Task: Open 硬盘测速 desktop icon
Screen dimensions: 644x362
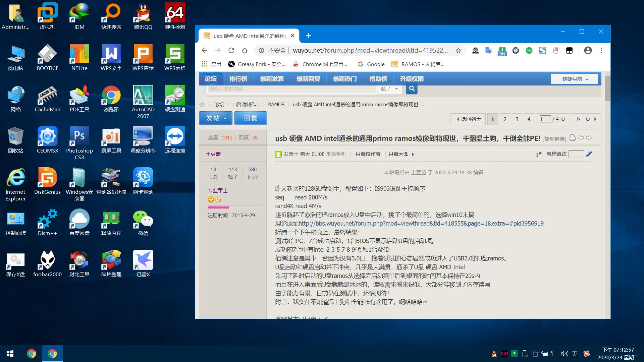Action: pyautogui.click(x=175, y=98)
